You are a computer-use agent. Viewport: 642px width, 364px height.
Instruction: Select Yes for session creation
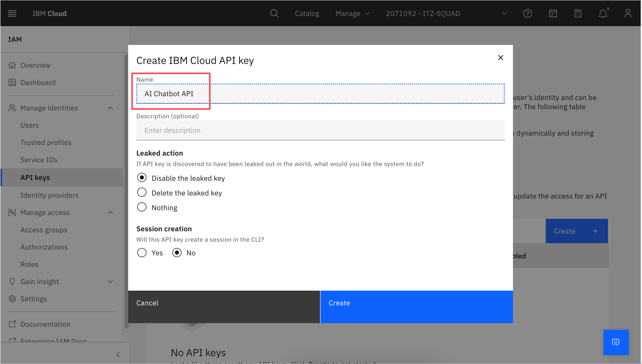(x=142, y=253)
